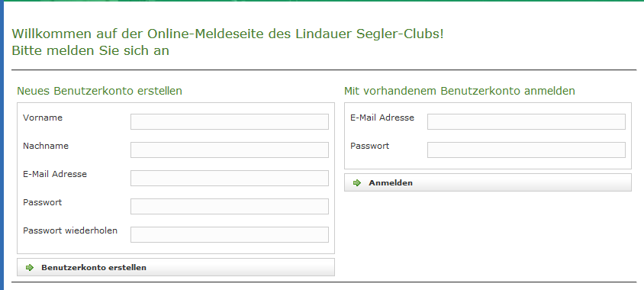Focus the E-Mail Adresse field in login form
The image size is (644, 290).
526,121
